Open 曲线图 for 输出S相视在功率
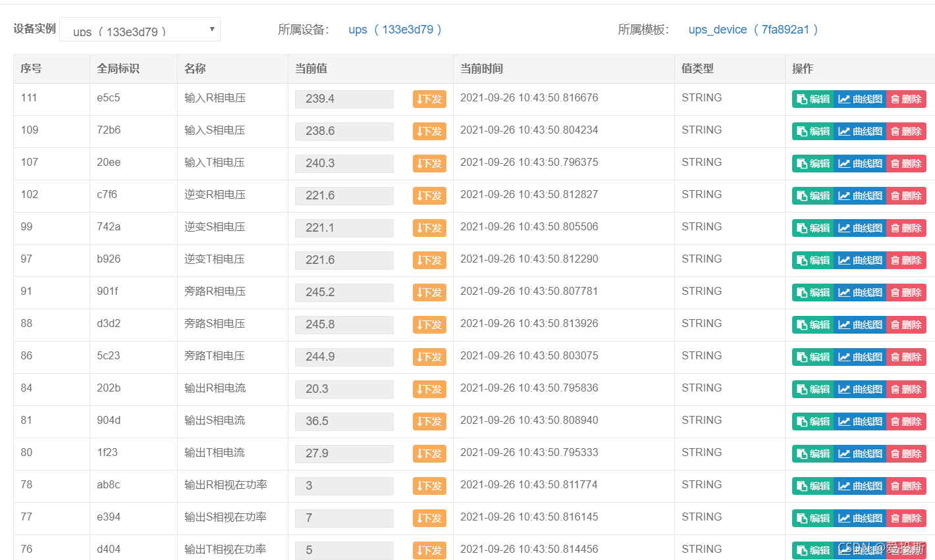The height and width of the screenshot is (560, 935). pos(860,518)
